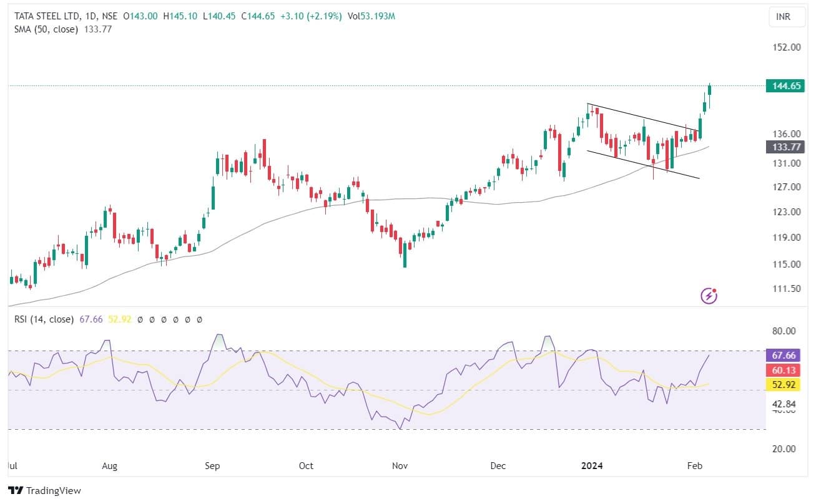Click the Nov label on time axis
Image resolution: width=816 pixels, height=504 pixels.
tap(400, 466)
